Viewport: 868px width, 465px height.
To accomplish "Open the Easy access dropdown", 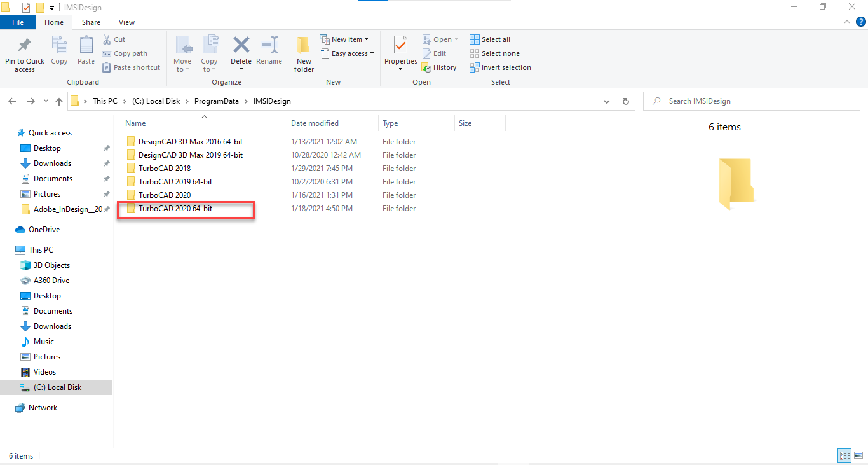I will 347,53.
